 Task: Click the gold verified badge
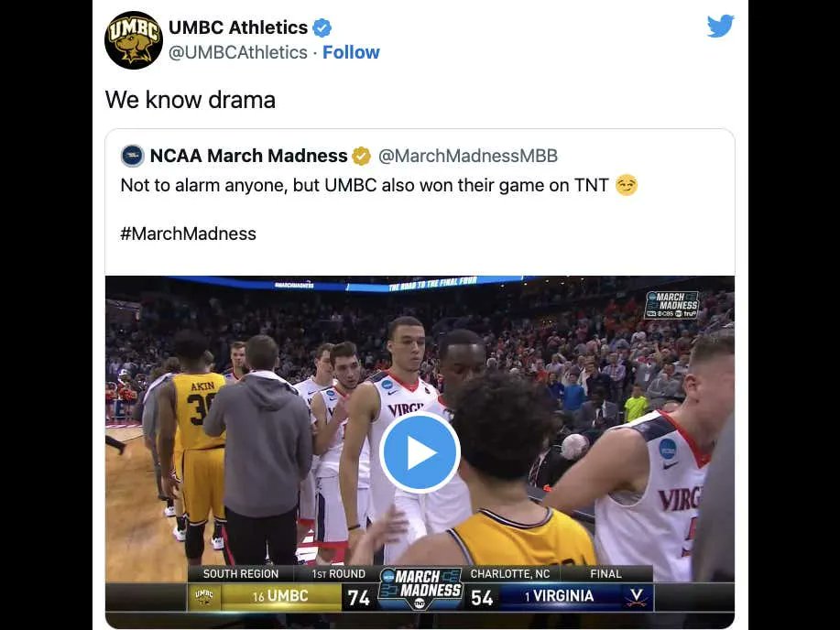click(361, 157)
